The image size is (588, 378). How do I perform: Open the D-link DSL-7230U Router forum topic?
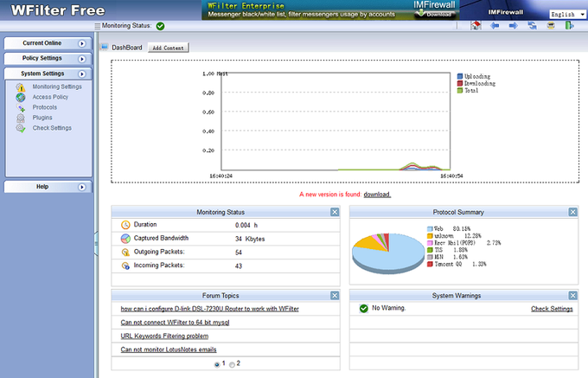click(209, 309)
